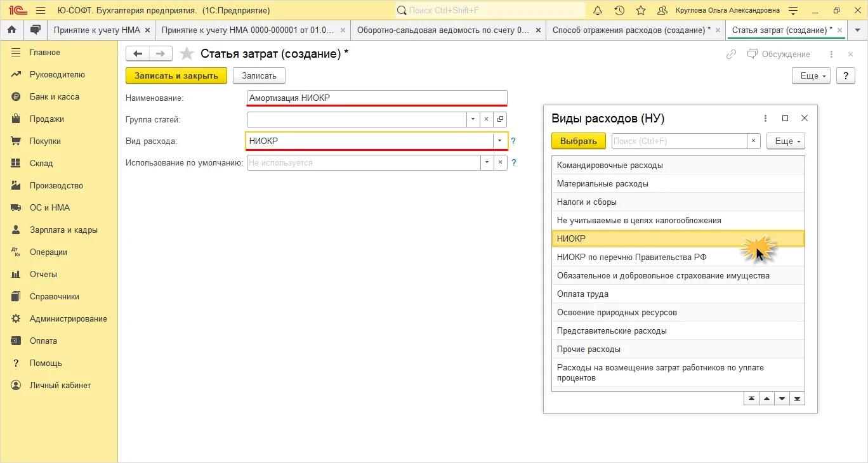868x463 pixels.
Task: Open the Отчеты section
Action: pos(43,274)
